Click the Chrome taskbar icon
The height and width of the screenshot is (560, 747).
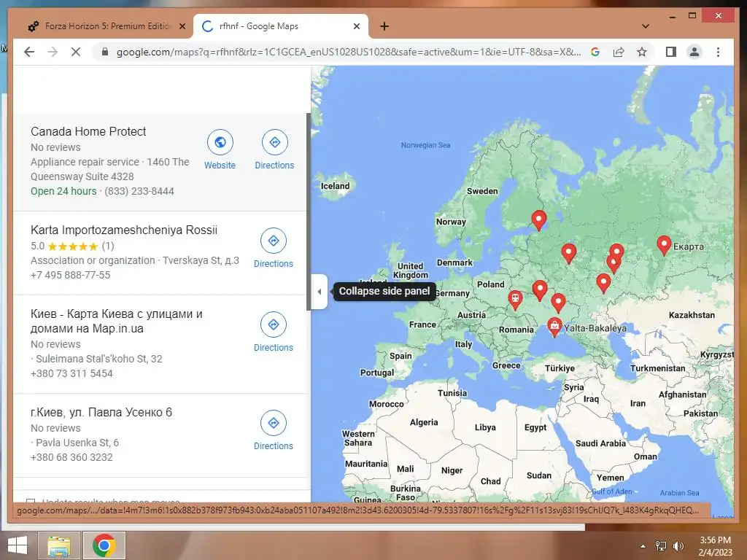pyautogui.click(x=104, y=545)
